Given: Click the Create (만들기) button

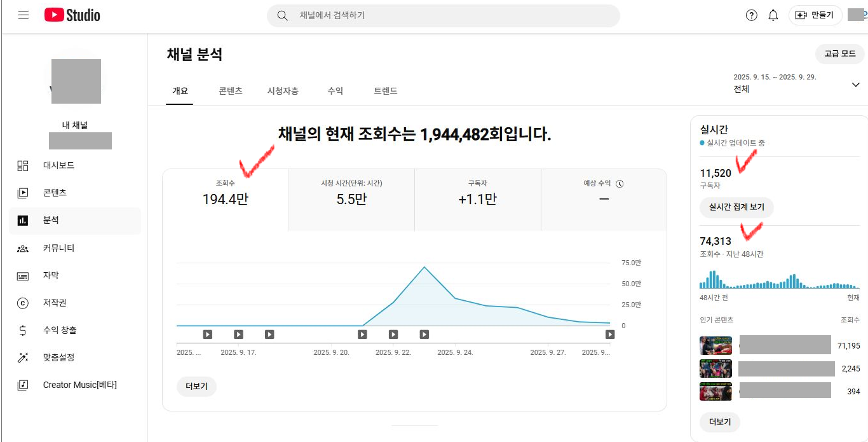Looking at the screenshot, I should point(815,15).
